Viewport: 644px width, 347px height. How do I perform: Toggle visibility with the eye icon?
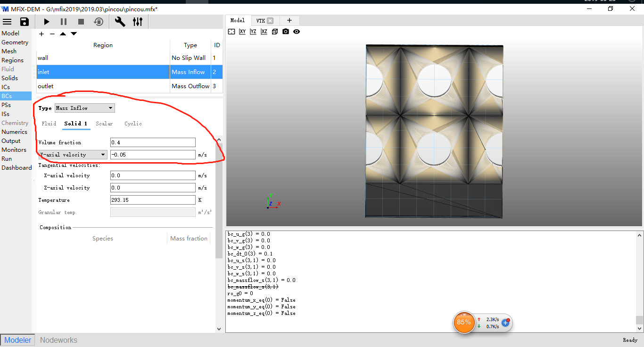point(297,32)
